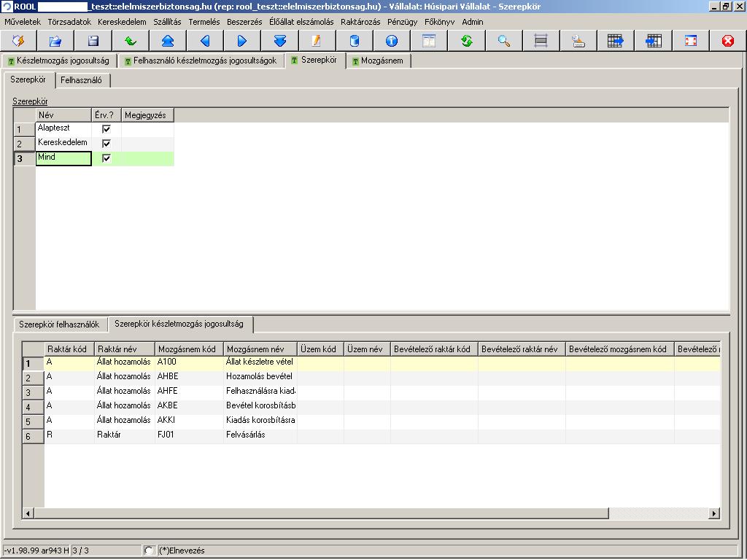Screen dimensions: 747x560
Task: Select the FJ01 Felvásárlás row cell
Action: coord(166,435)
